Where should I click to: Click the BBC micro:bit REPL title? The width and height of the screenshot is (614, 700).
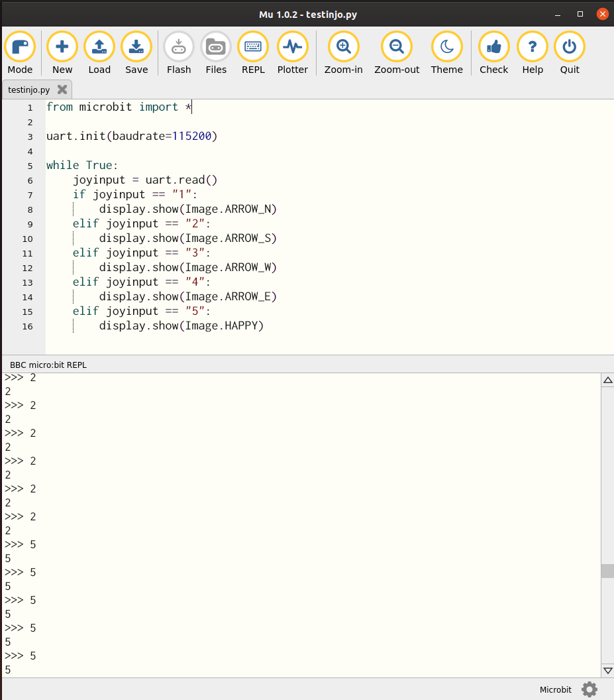coord(48,365)
